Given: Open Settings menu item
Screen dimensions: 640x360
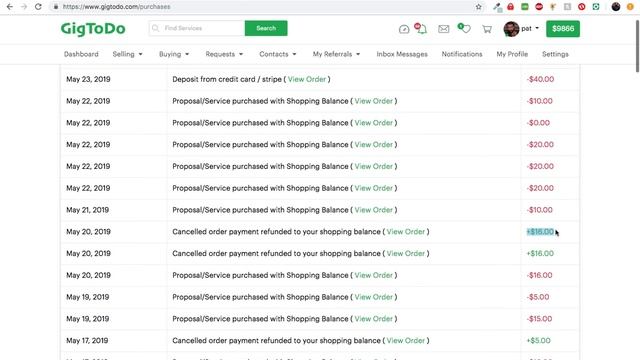Looking at the screenshot, I should click(x=555, y=54).
